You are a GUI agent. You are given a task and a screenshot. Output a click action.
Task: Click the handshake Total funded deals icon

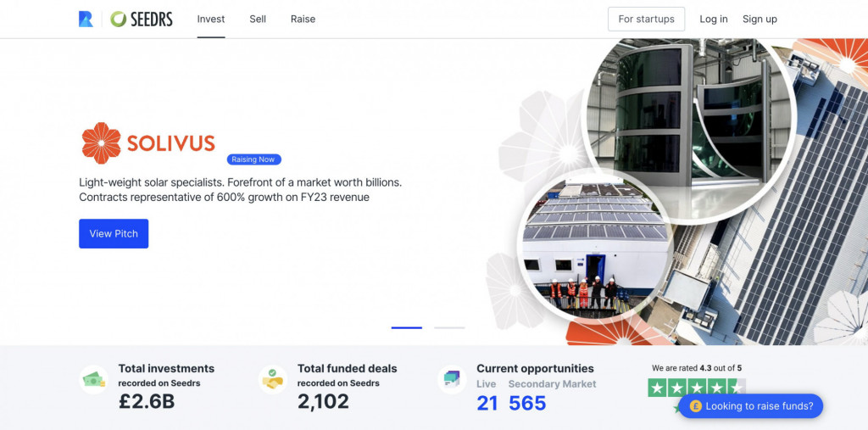(272, 380)
